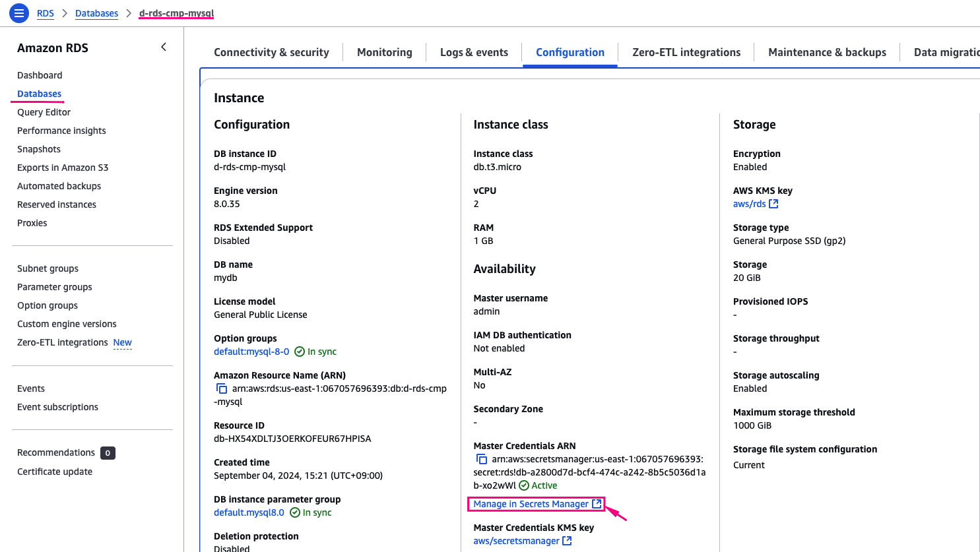Open the default:mysql-8-0 option group
The height and width of the screenshot is (552, 980).
coord(251,352)
